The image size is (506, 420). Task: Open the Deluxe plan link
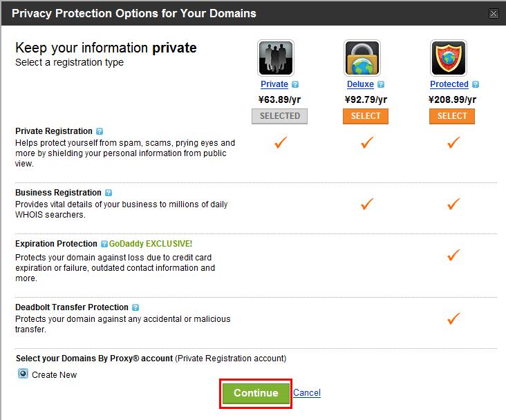pyautogui.click(x=360, y=84)
